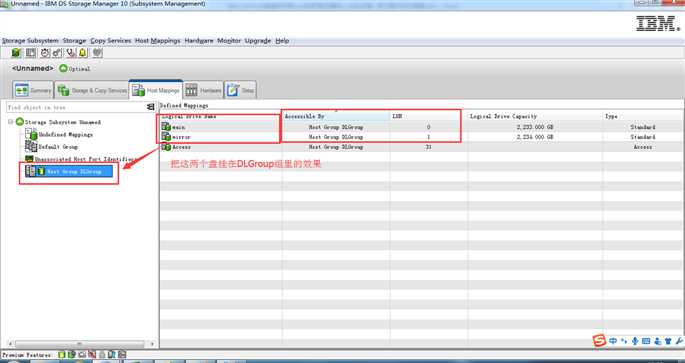Click the stethoscope toolbar icon

point(71,53)
